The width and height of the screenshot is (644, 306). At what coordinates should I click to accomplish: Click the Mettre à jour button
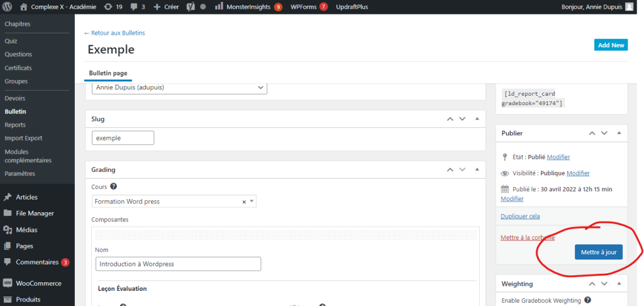(598, 252)
